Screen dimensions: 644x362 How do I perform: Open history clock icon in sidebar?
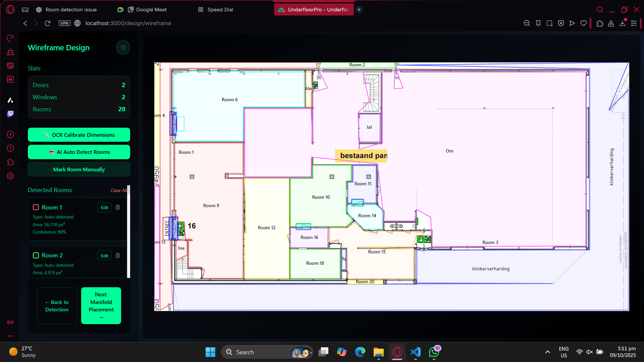pos(10,148)
